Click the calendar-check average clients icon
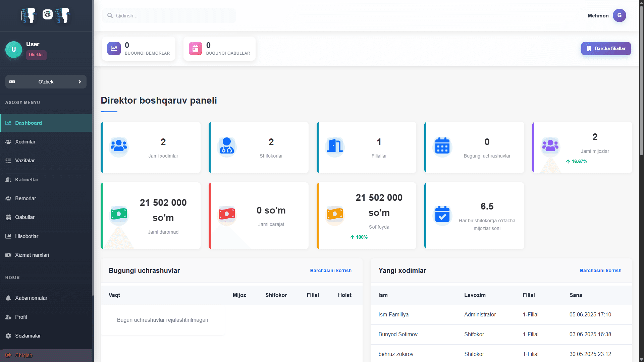Viewport: 644px width, 362px height. coord(442,215)
